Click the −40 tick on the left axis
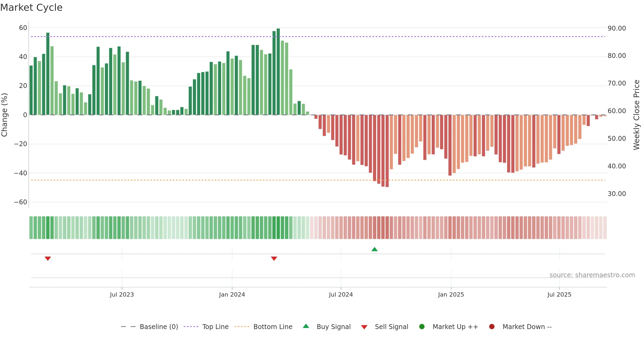The width and height of the screenshot is (644, 362). pos(21,173)
